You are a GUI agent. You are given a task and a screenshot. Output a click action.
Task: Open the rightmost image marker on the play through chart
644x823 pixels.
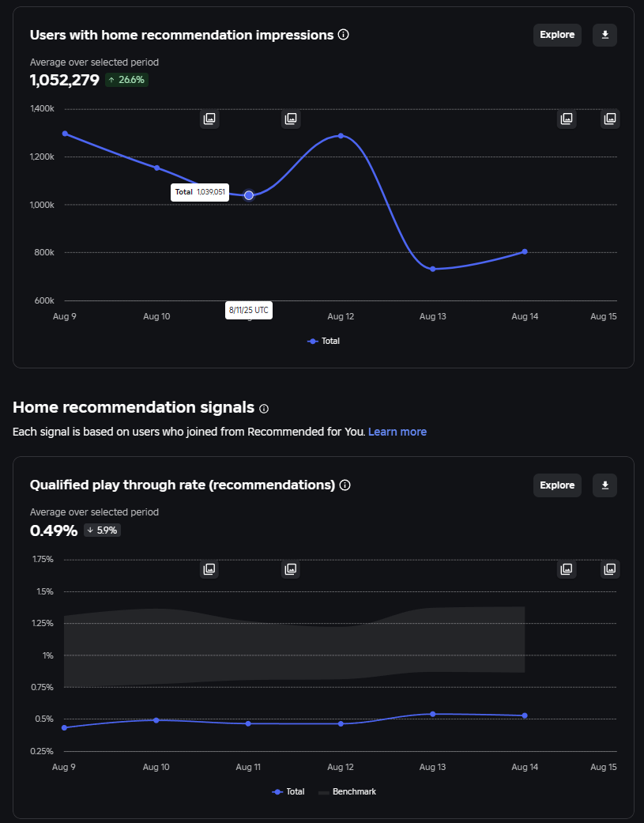pos(610,569)
